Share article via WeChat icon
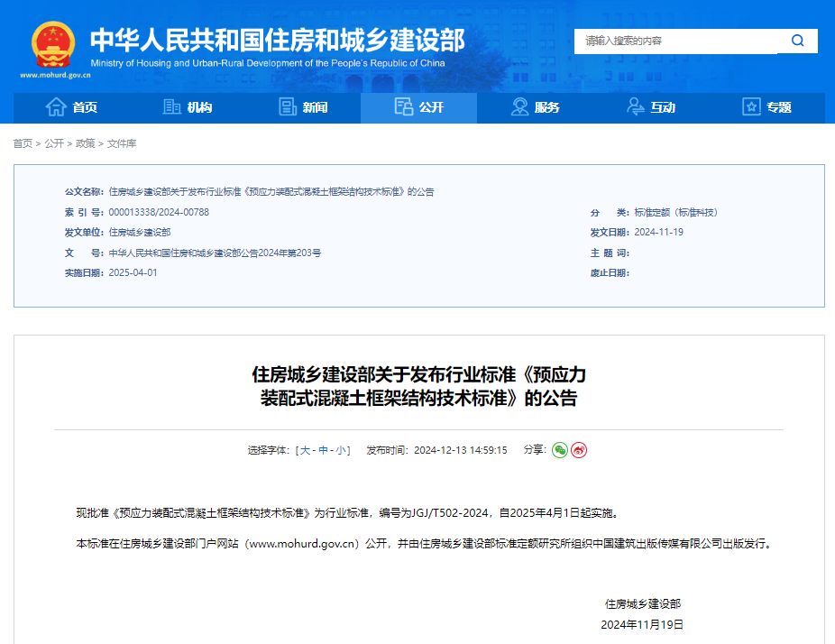 coord(560,450)
